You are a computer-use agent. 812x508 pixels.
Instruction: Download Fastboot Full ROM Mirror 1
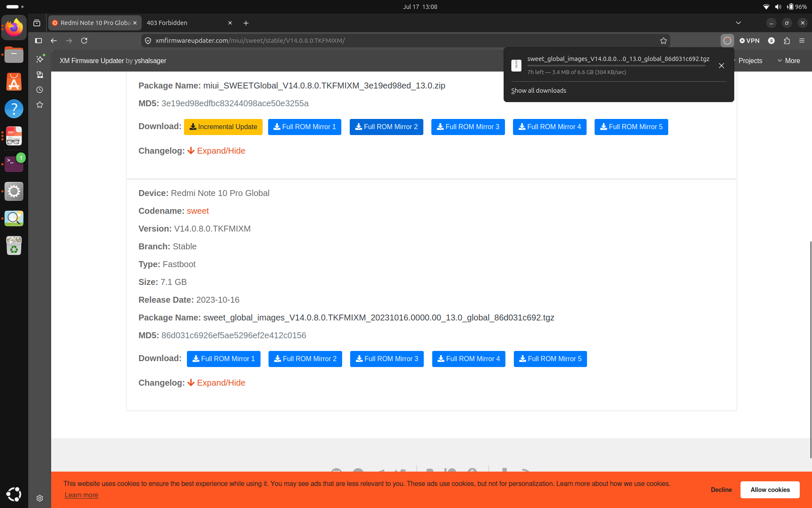223,359
